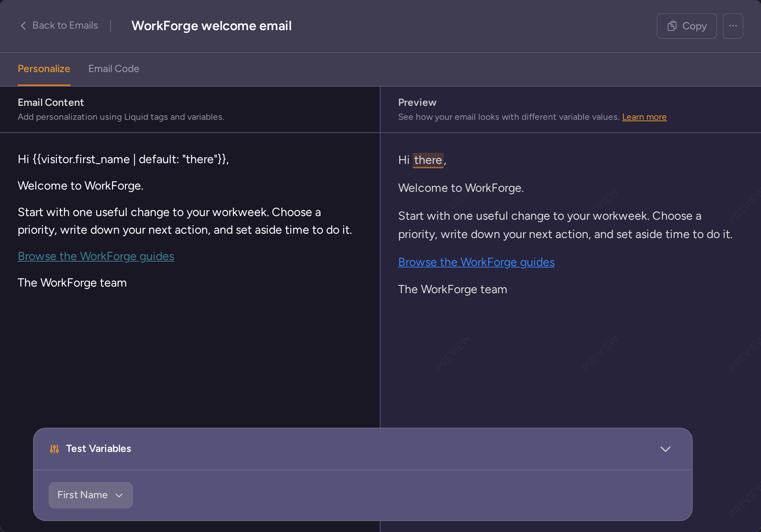
Task: Click 'Welcome to WorkForge.' in editor
Action: pyautogui.click(x=80, y=186)
